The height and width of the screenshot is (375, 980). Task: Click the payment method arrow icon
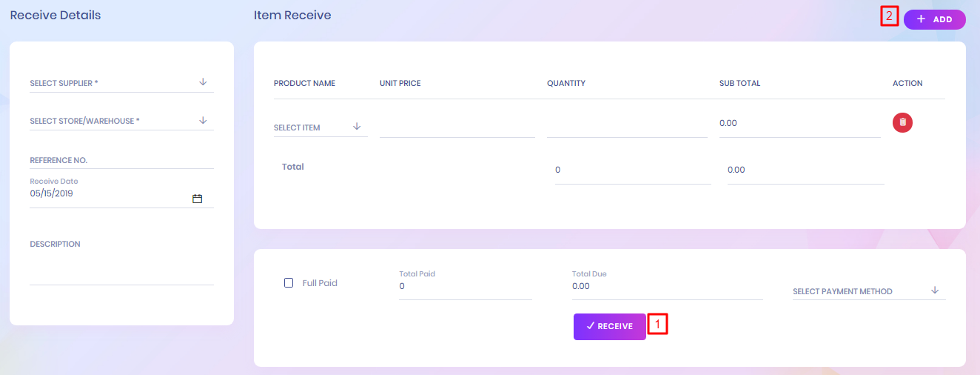935,291
